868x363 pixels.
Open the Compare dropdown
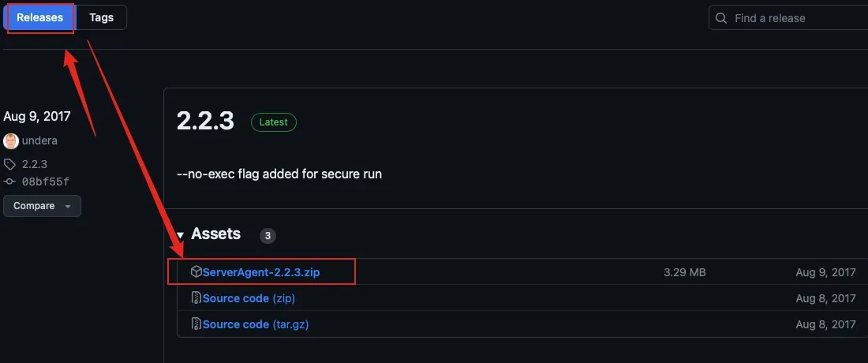42,206
